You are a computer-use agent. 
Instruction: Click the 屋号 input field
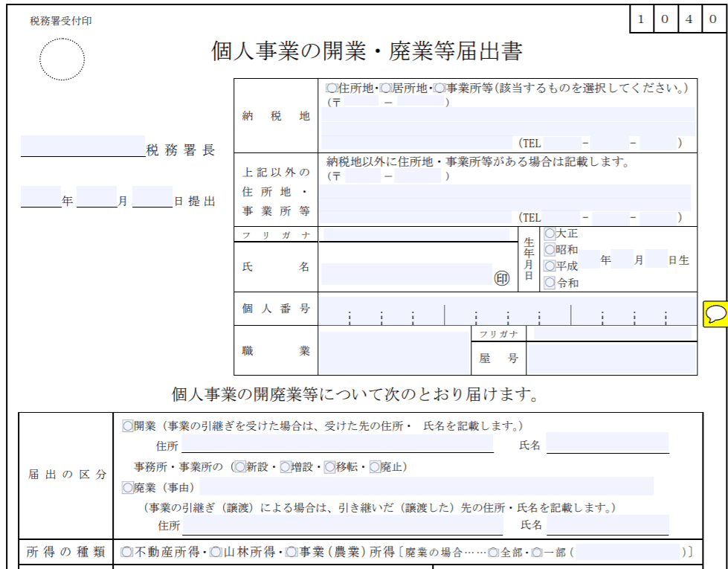point(611,359)
